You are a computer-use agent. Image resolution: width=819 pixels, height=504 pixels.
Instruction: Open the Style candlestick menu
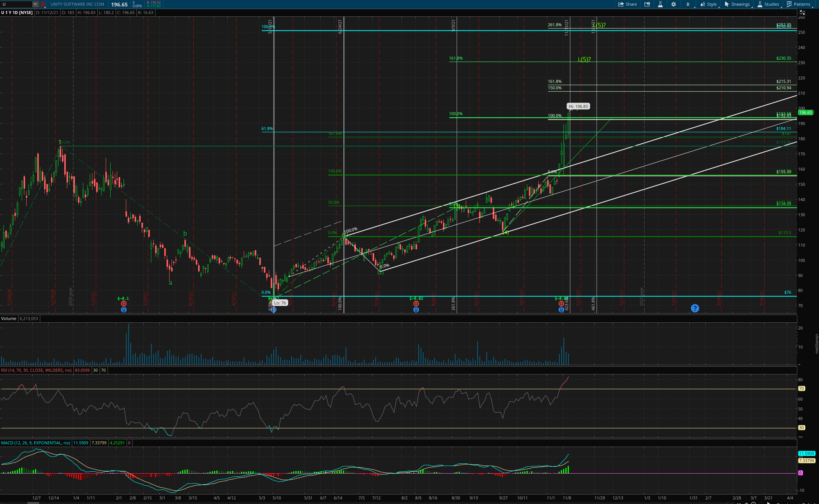[x=708, y=4]
